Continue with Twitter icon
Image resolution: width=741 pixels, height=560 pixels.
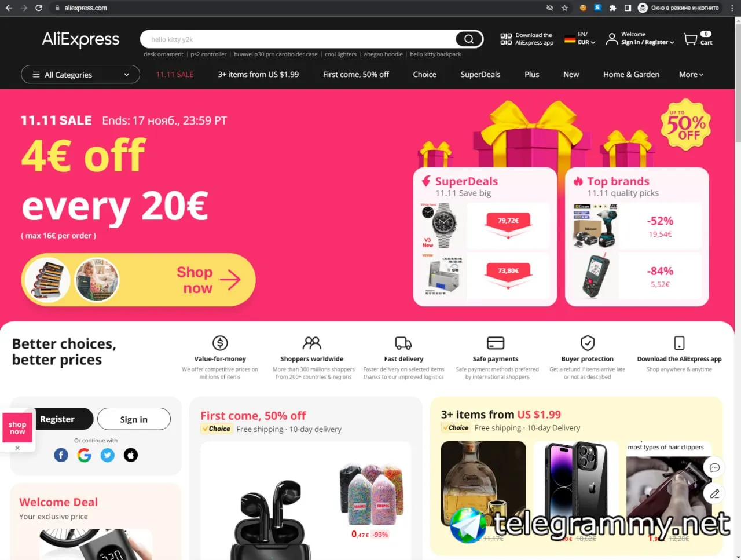(108, 455)
